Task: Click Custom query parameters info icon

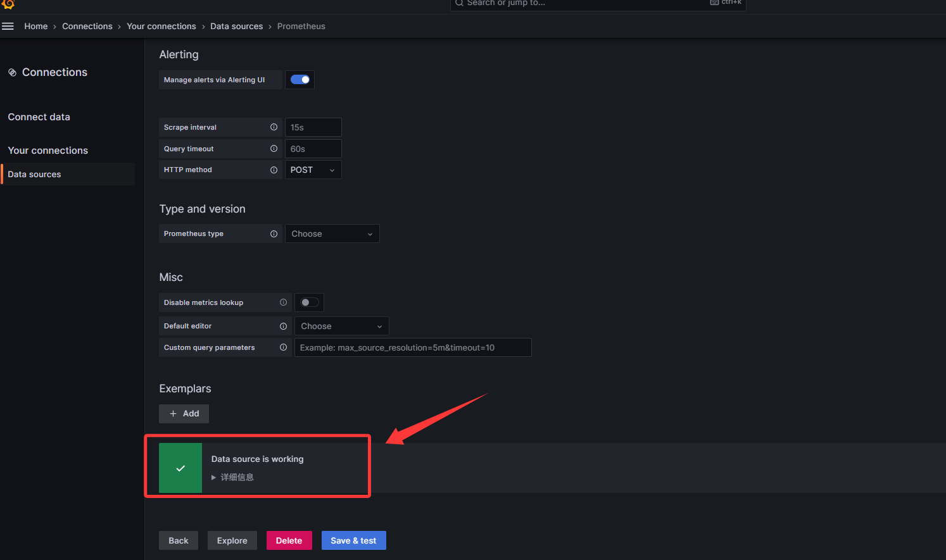Action: point(283,347)
